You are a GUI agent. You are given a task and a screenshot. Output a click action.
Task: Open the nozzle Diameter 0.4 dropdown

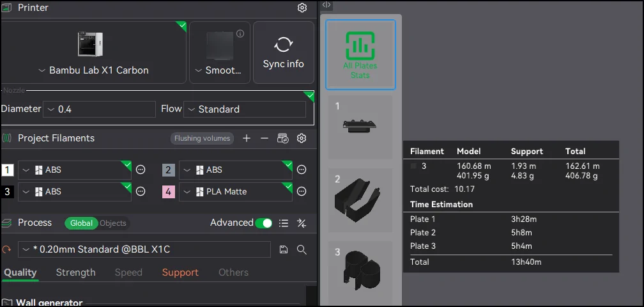tap(99, 109)
